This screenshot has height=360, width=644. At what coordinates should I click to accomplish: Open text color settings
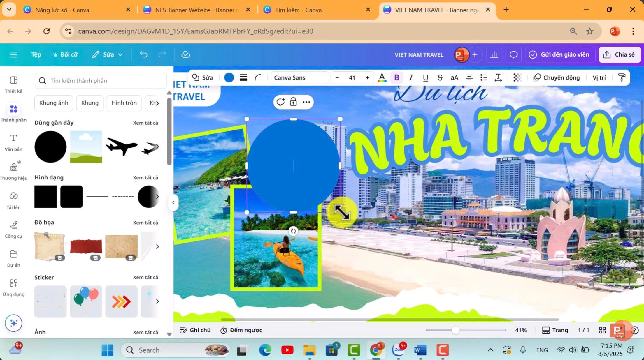[x=382, y=77]
